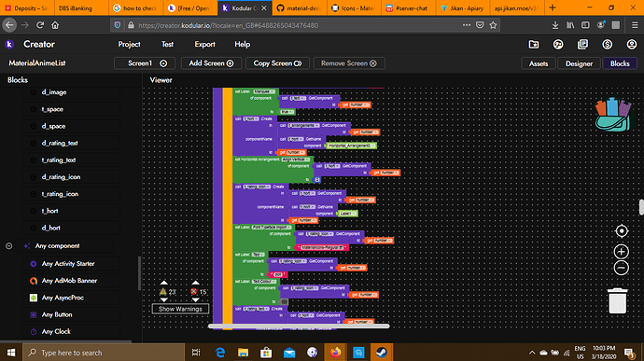
Task: Open the user account icon in header
Action: [x=632, y=45]
